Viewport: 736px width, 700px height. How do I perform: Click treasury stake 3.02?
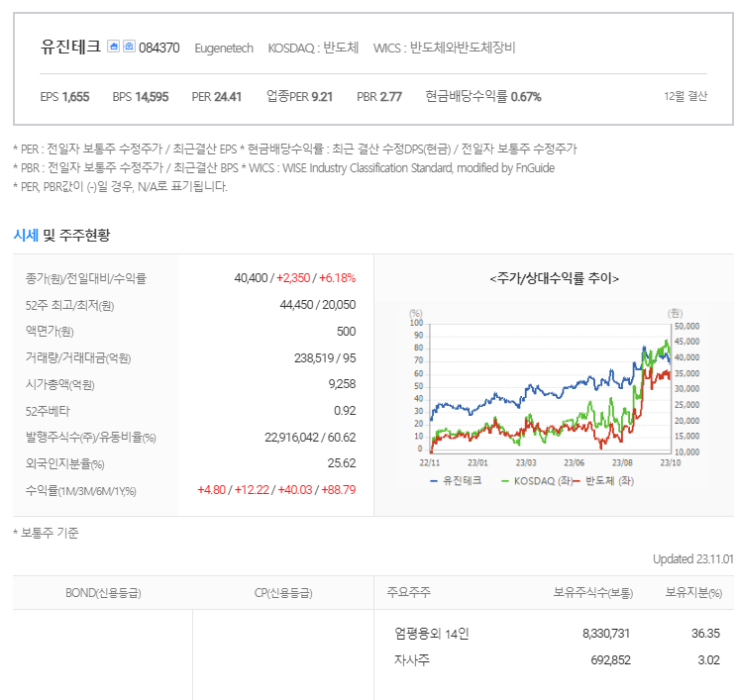(709, 660)
